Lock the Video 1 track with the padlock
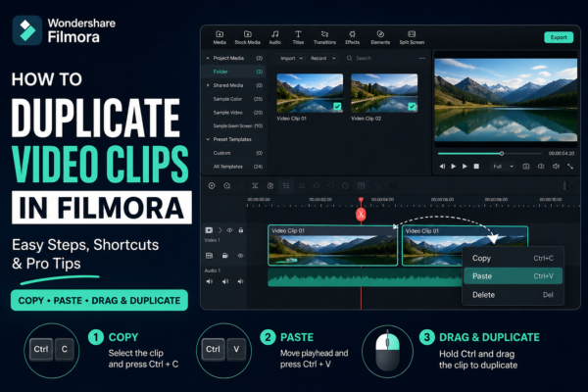 click(241, 230)
